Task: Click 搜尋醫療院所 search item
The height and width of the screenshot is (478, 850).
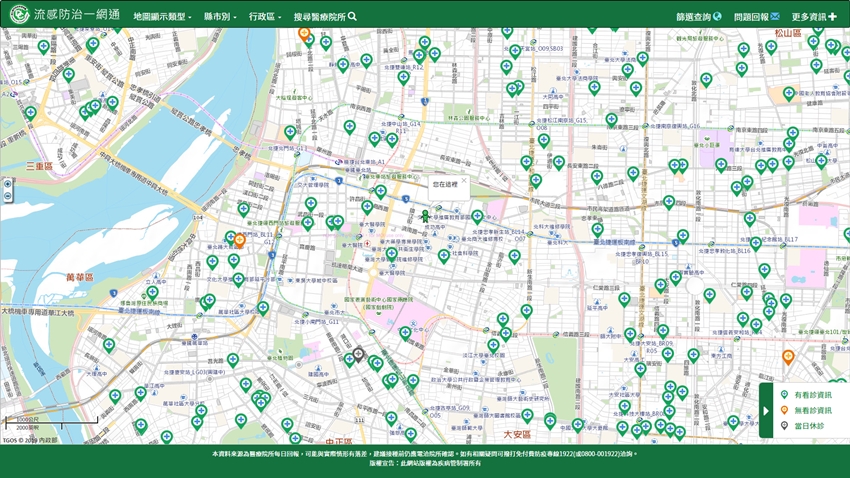Action: (x=325, y=17)
